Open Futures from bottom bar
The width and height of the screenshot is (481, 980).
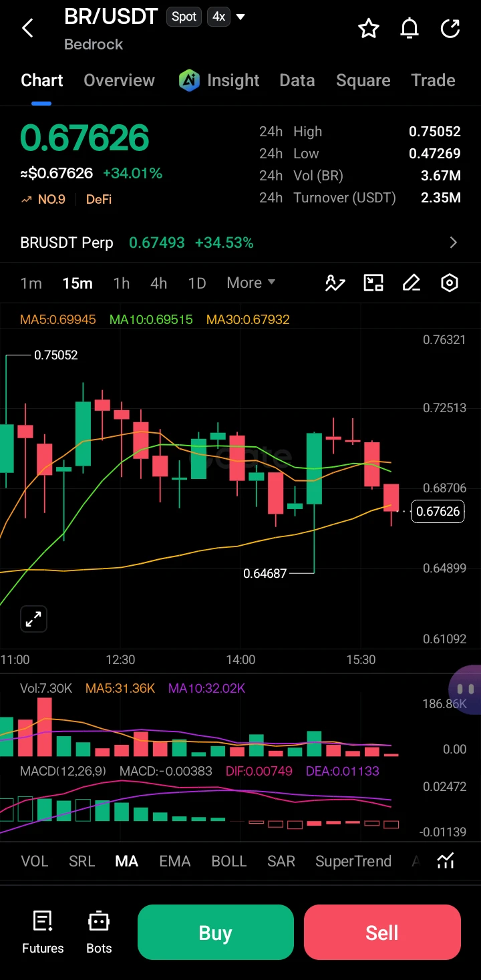(43, 932)
